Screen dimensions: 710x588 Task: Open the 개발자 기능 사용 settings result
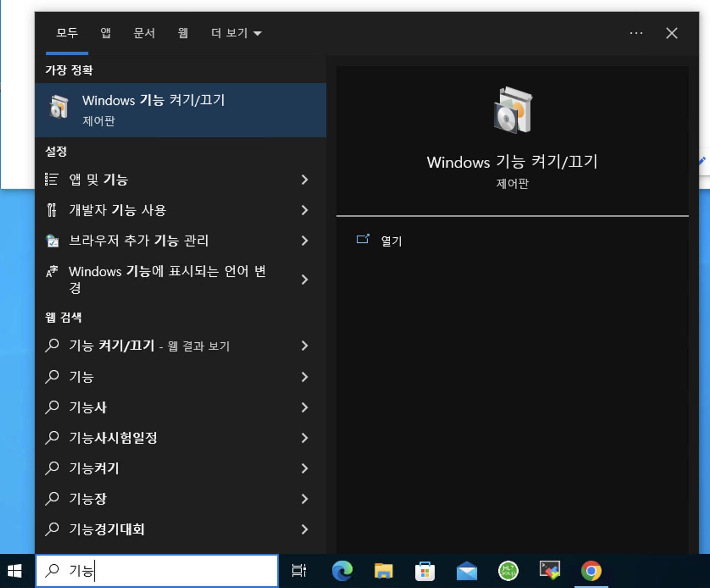coord(181,210)
